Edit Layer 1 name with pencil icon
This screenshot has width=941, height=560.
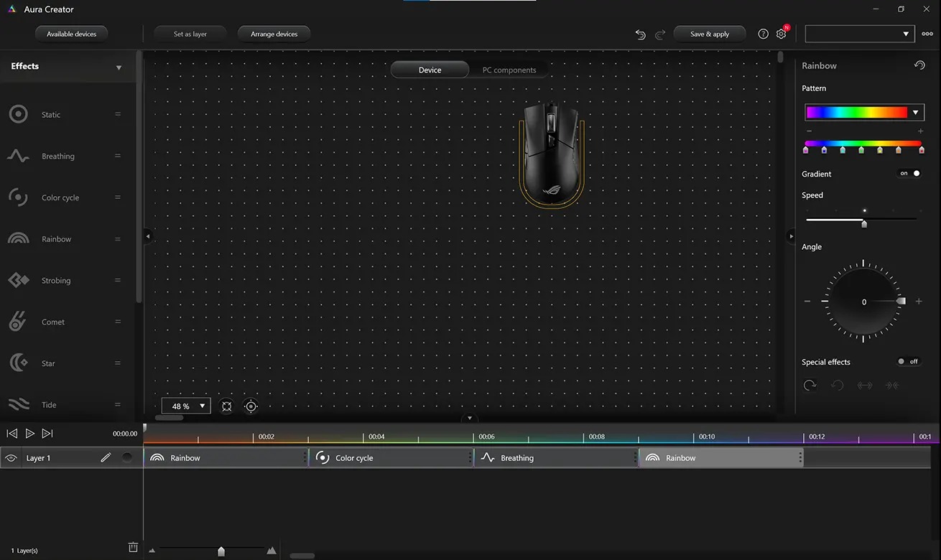click(106, 457)
